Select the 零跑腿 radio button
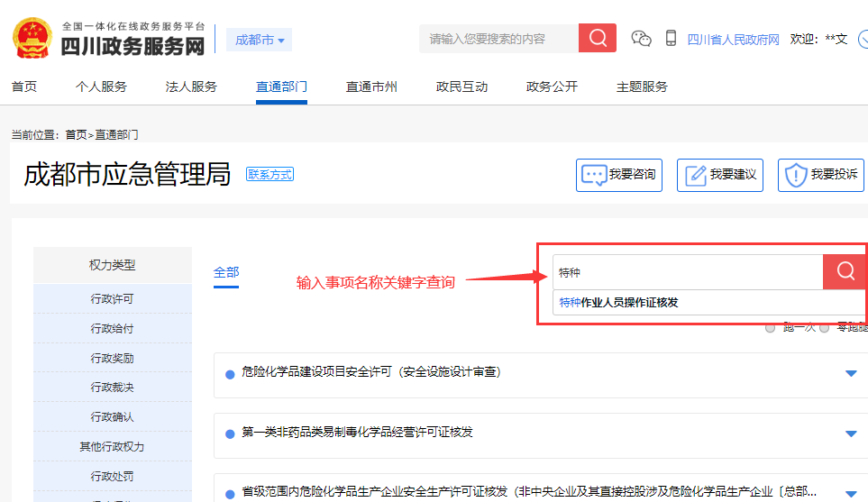The image size is (868, 502). 824,328
